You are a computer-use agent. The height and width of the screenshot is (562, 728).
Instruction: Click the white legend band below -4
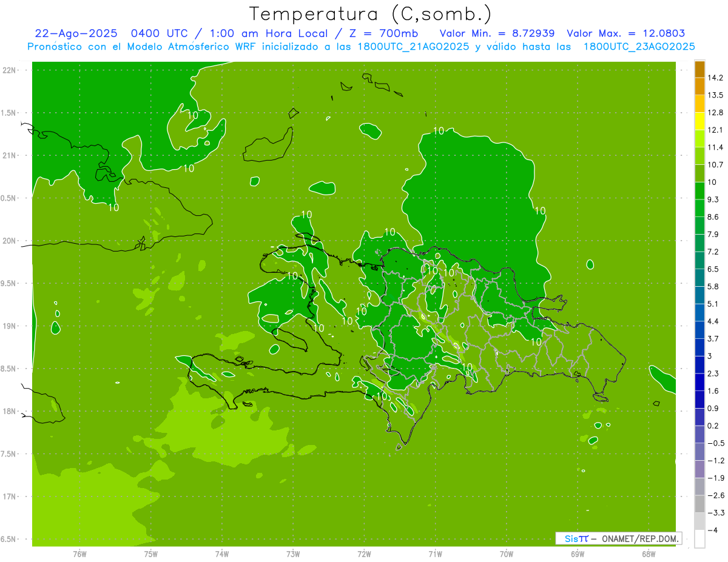[x=699, y=539]
